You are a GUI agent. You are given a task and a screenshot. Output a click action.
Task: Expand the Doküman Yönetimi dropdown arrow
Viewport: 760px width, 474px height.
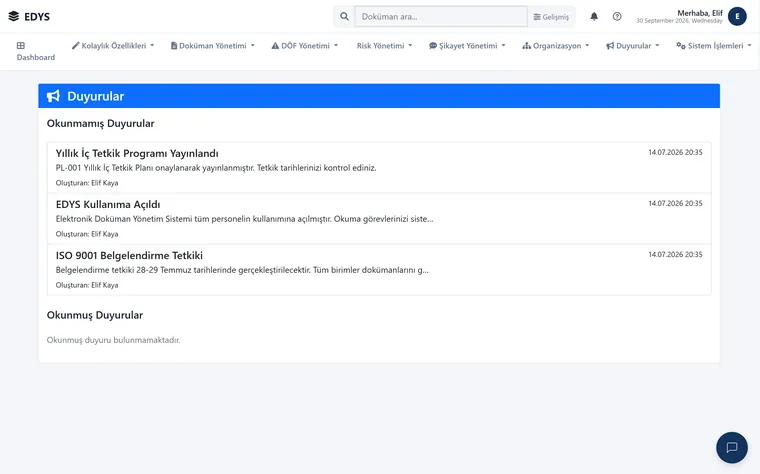point(253,46)
